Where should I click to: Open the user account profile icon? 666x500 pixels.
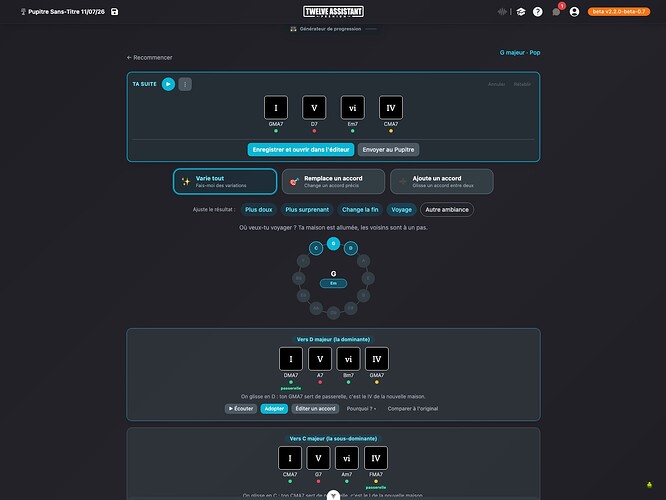coord(574,12)
